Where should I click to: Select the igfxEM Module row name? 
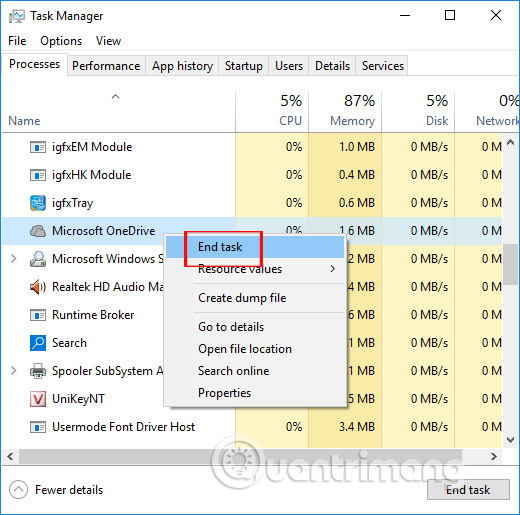pos(92,147)
